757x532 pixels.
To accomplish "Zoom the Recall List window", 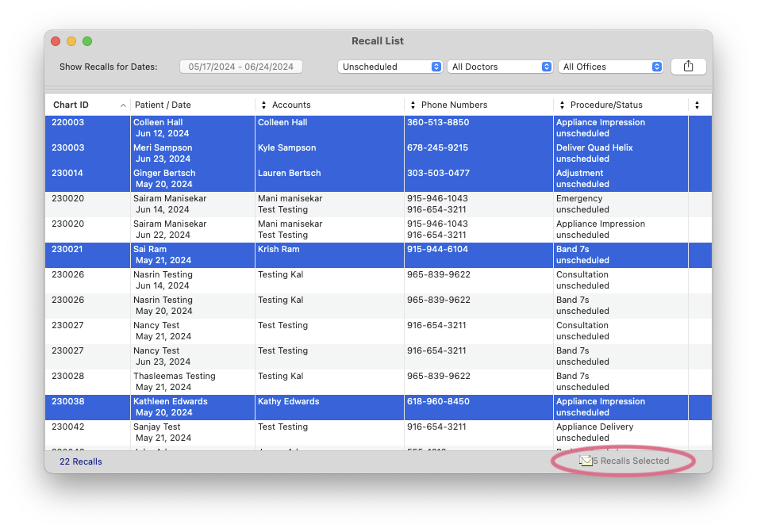I will [x=87, y=41].
